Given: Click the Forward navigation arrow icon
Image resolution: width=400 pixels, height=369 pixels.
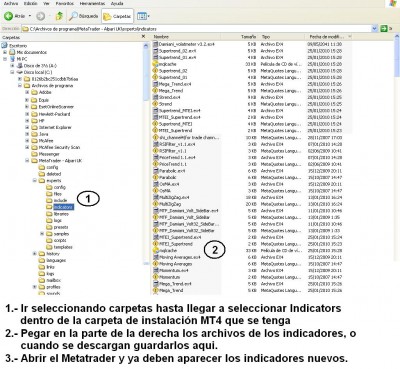Looking at the screenshot, I should [41, 16].
